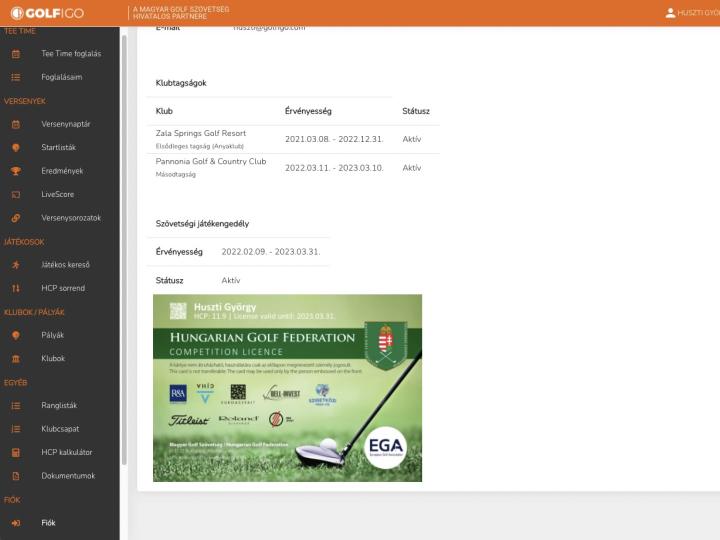Open Játékos kereső search
The image size is (720, 540).
(65, 264)
